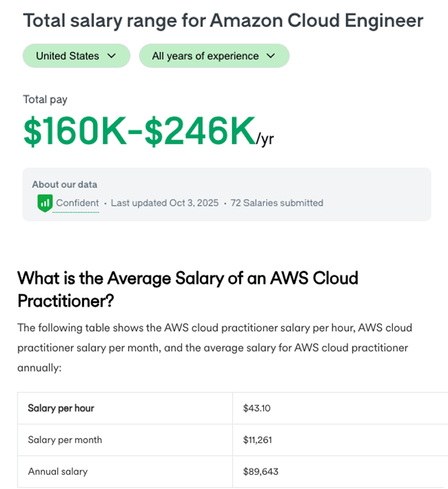The height and width of the screenshot is (489, 448).
Task: Open the United States location dropdown
Action: point(75,56)
